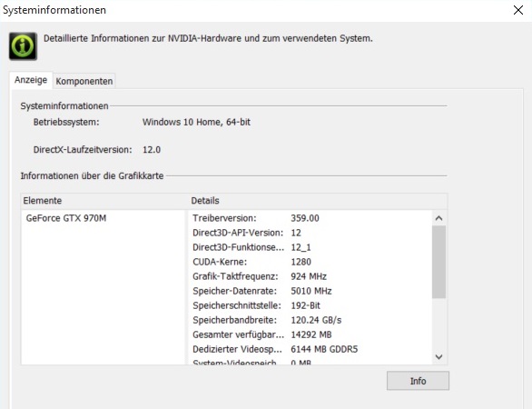Image resolution: width=532 pixels, height=409 pixels.
Task: Click the Speicher-Datenrate 5010 MHz row
Action: click(310, 291)
